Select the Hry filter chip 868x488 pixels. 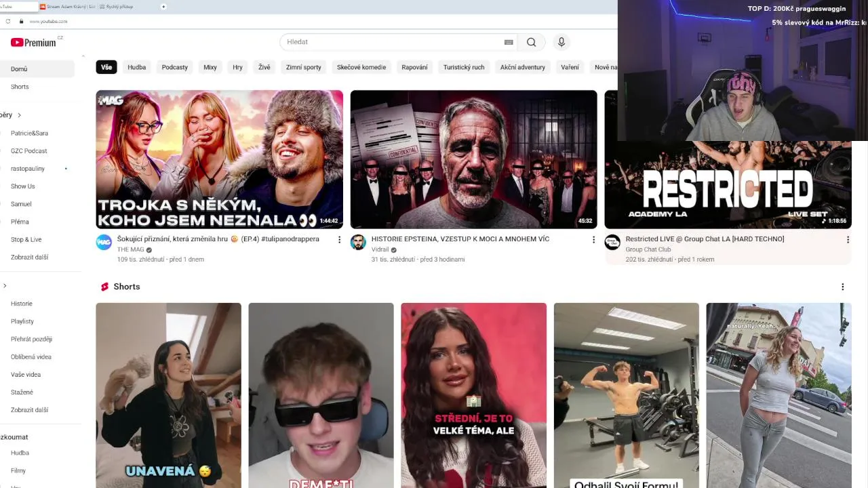click(237, 67)
